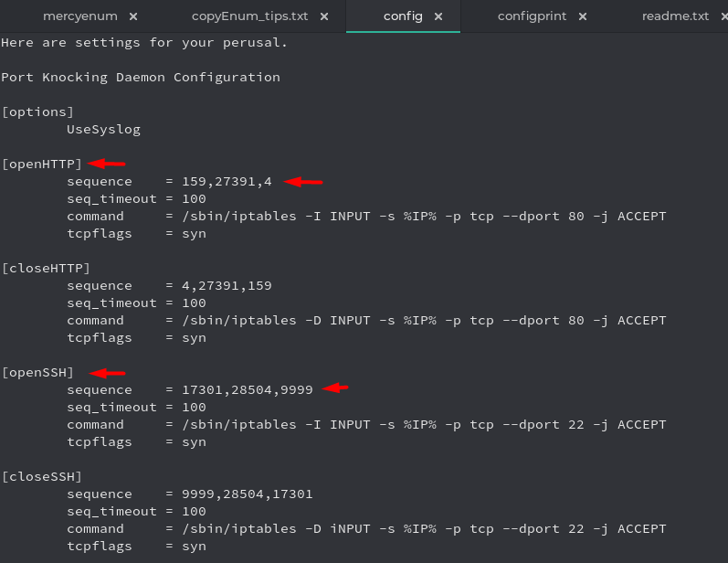
Task: Click the [openHTTP] section header
Action: [x=41, y=164]
